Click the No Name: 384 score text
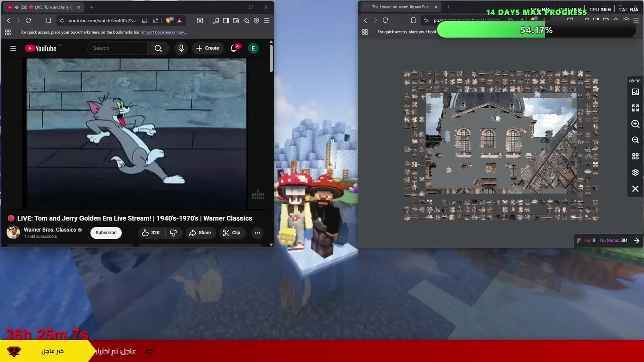The image size is (644, 362). coord(614,241)
